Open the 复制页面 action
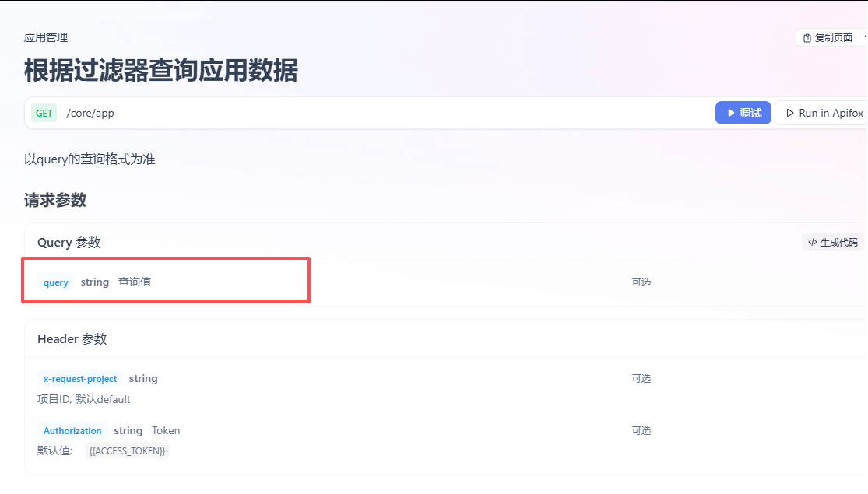This screenshot has height=494, width=868. tap(828, 37)
